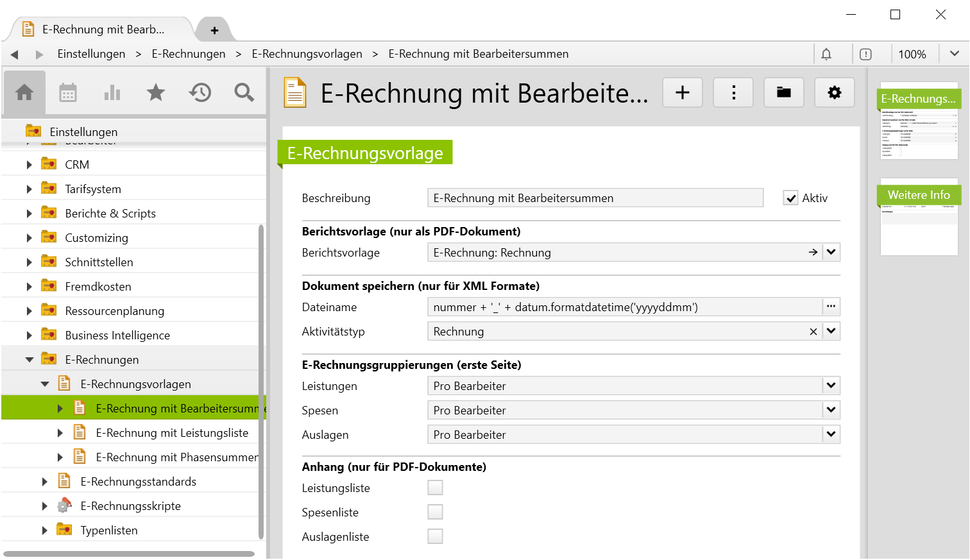Collapse the E-Rechnungen tree node
The height and width of the screenshot is (560, 970).
[x=30, y=360]
